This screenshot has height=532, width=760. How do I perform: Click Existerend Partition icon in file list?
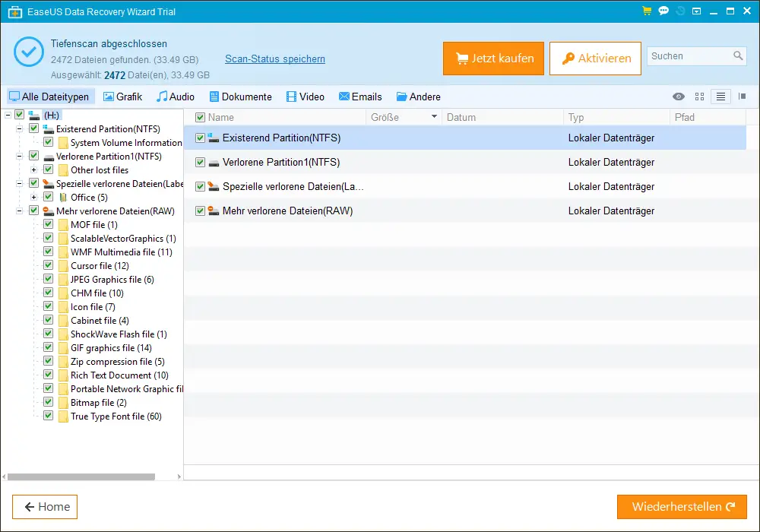214,138
